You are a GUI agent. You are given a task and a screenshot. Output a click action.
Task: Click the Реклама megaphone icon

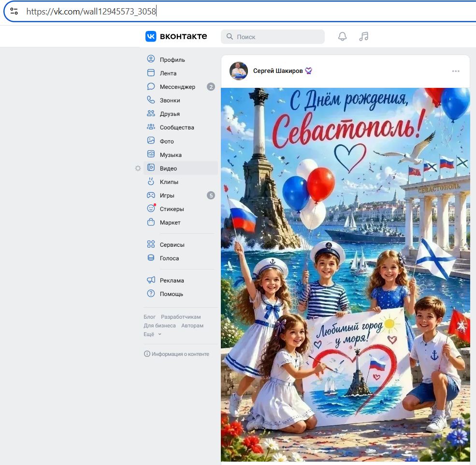[x=151, y=280]
